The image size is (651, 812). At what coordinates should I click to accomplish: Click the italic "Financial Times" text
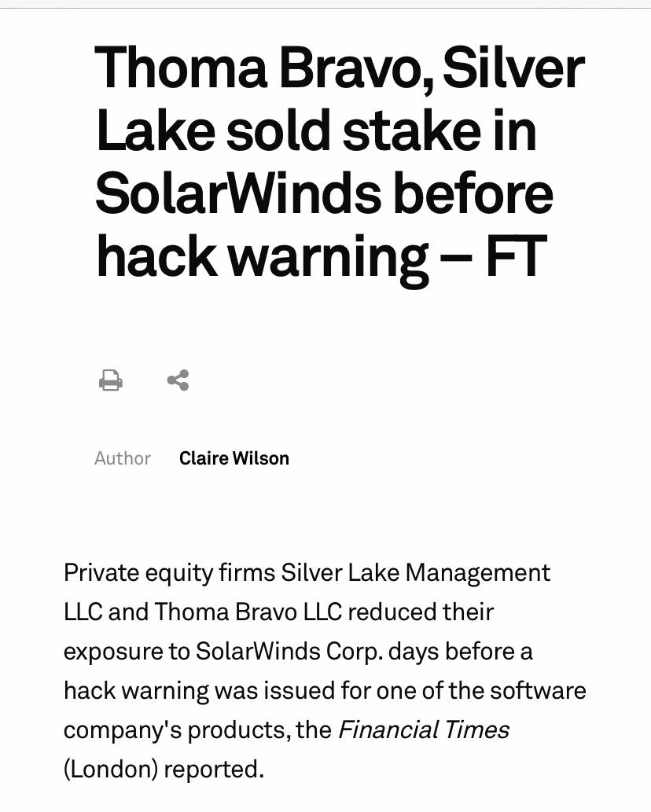(423, 729)
